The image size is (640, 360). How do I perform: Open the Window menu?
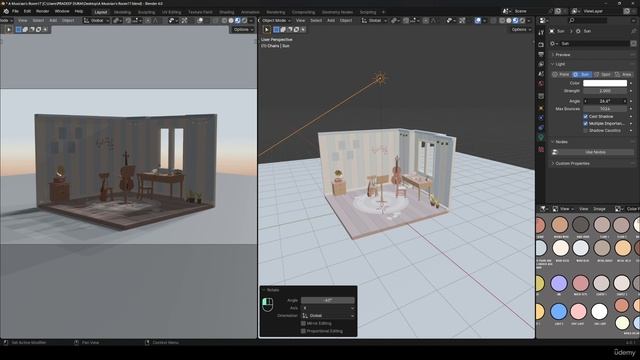pyautogui.click(x=62, y=11)
